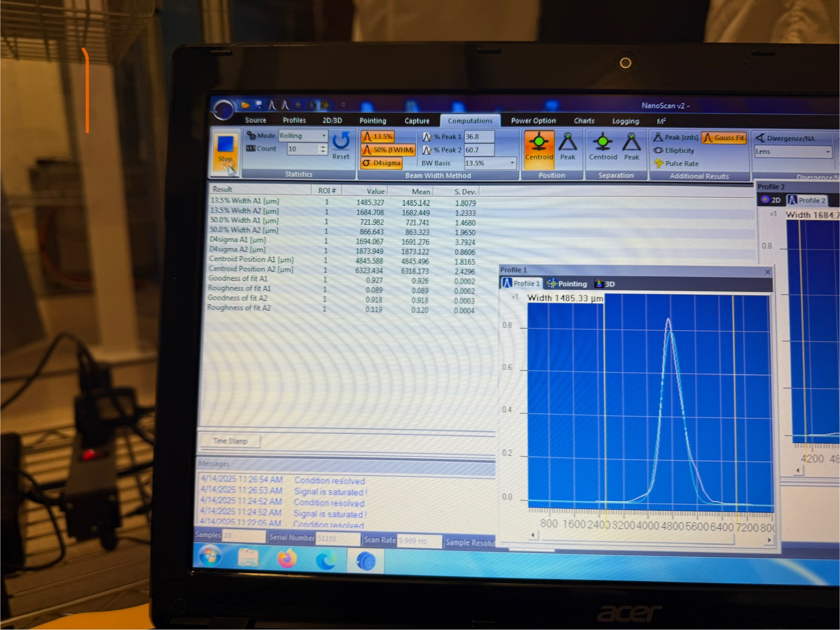Image resolution: width=840 pixels, height=630 pixels.
Task: Select the 3D tab in Profile 1 window
Action: pos(605,284)
